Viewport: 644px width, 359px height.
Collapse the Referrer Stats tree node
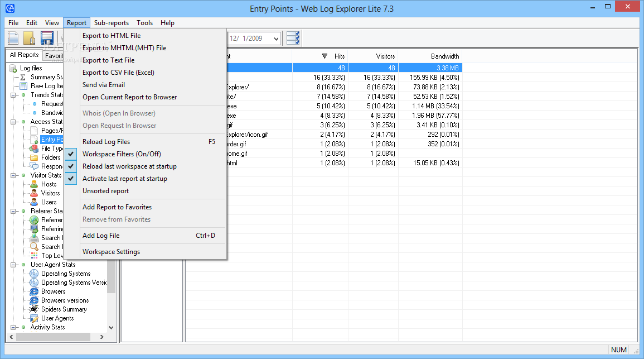coord(13,212)
